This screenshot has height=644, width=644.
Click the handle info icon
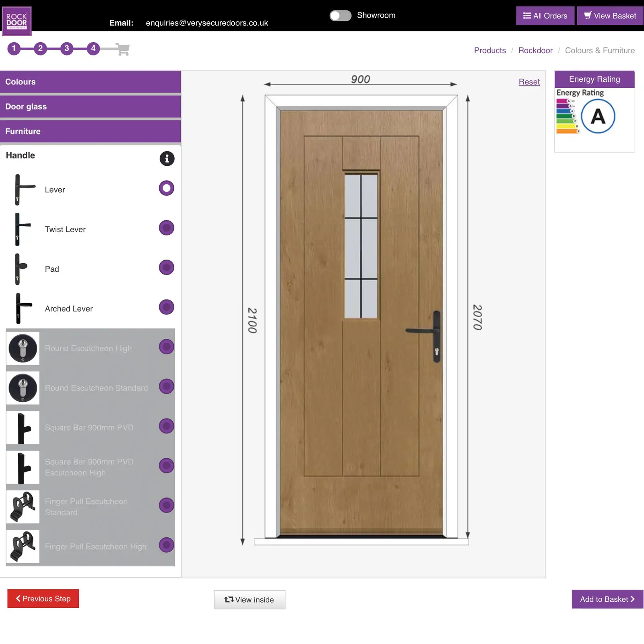(x=167, y=159)
